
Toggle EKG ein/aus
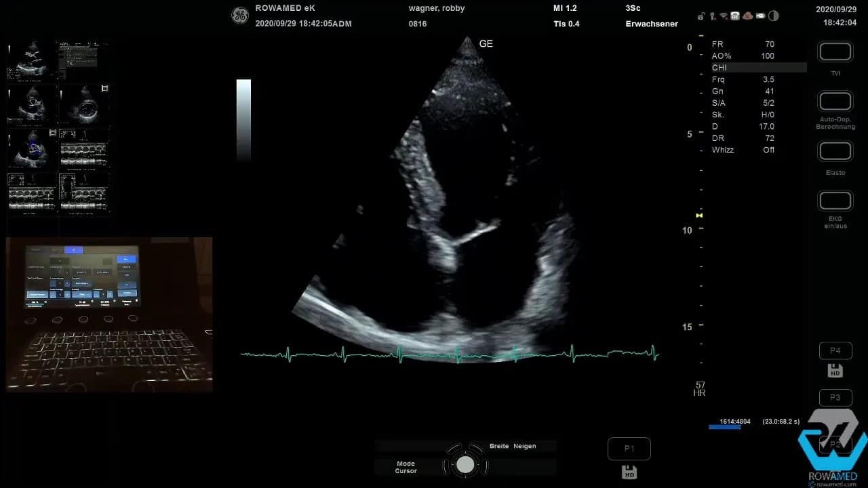835,201
